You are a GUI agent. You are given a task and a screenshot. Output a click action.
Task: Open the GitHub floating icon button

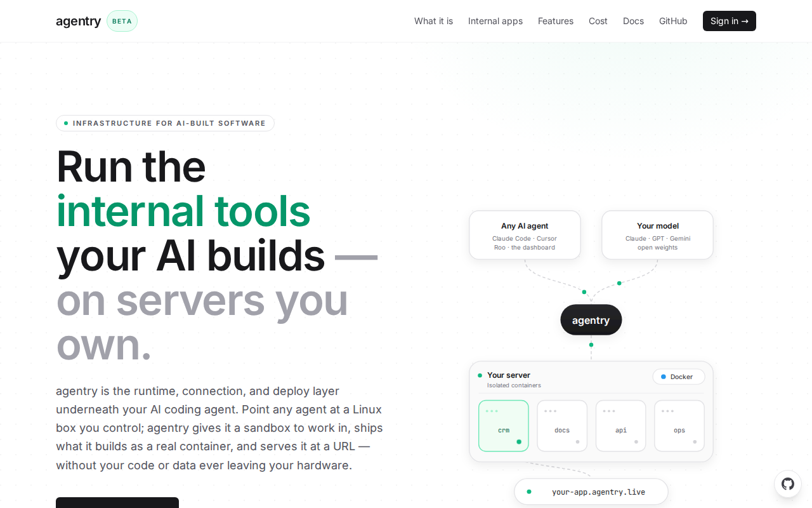pos(787,484)
